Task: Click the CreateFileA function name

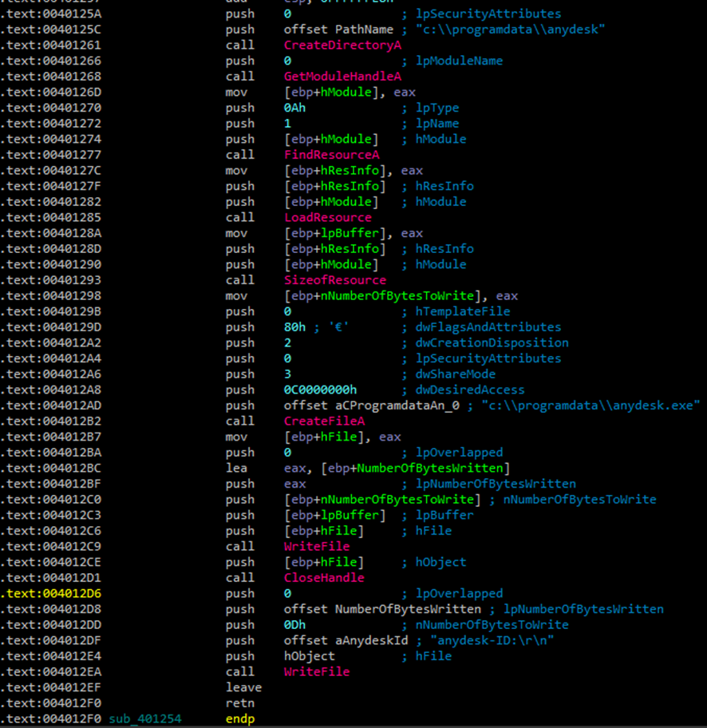Action: point(325,421)
